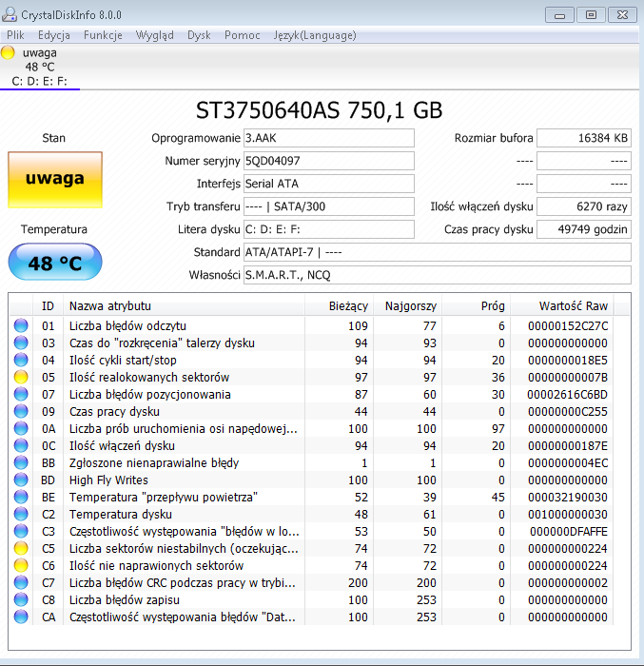
Task: Click the Tryb transferu field SATA/300
Action: 329,206
